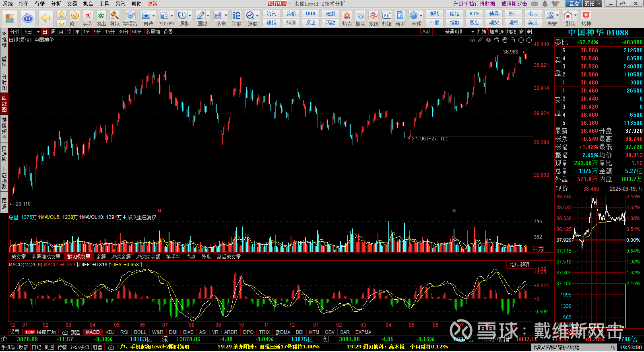Toggle chart visibility eye icon
This screenshot has height=352, width=644.
[x=489, y=40]
